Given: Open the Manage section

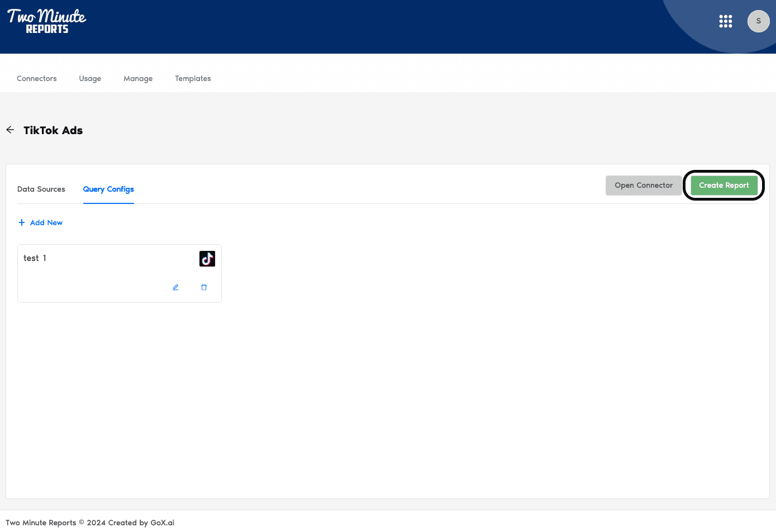Looking at the screenshot, I should click(138, 79).
